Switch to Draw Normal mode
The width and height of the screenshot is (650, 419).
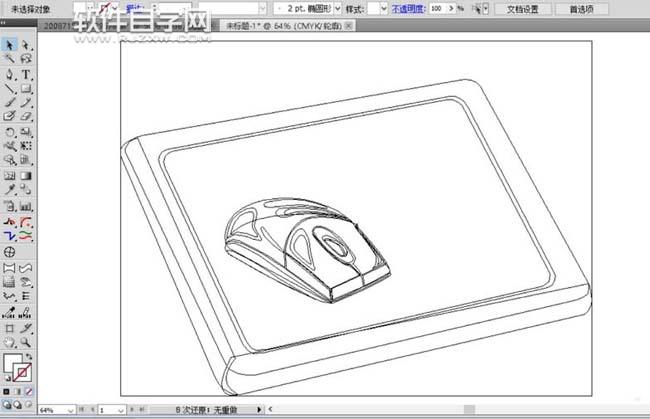6,404
